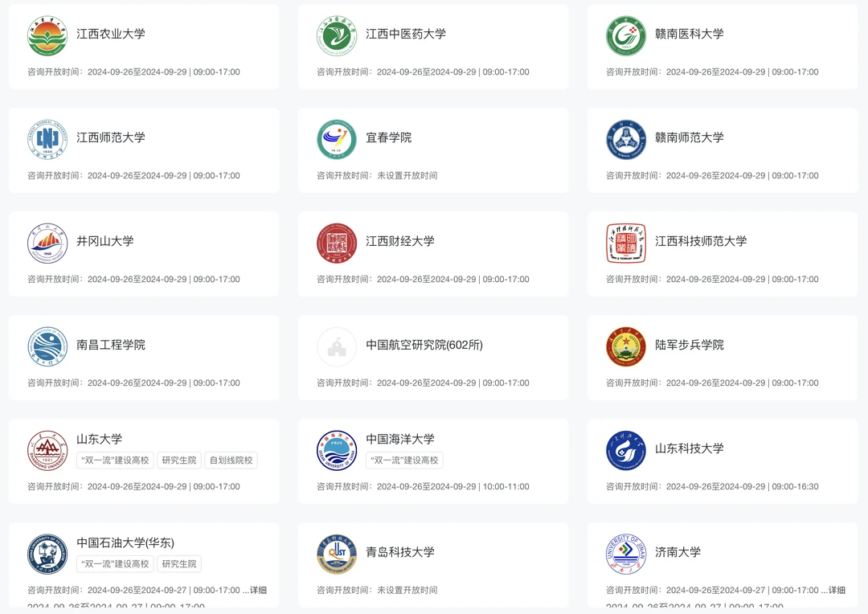
Task: Open the 宜春学院 school name
Action: (389, 137)
